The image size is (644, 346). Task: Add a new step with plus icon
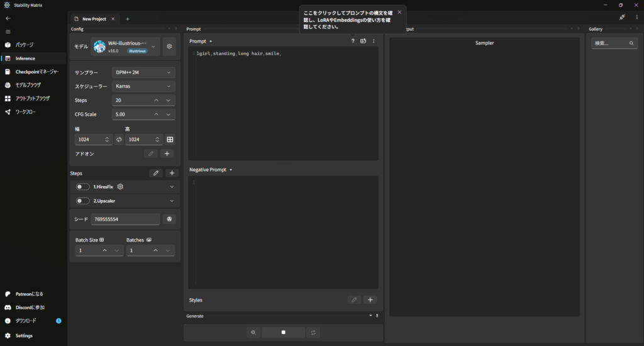click(x=172, y=173)
